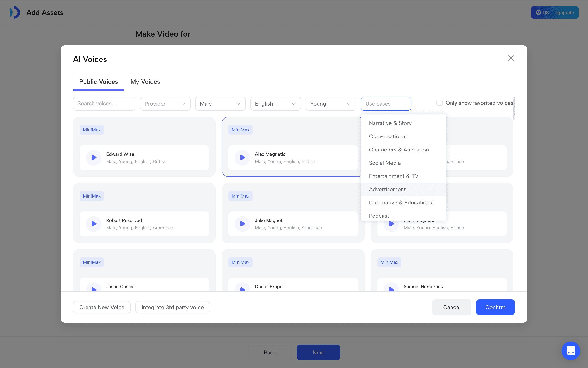The height and width of the screenshot is (368, 588).
Task: Click the Create New Voice button
Action: tap(102, 307)
